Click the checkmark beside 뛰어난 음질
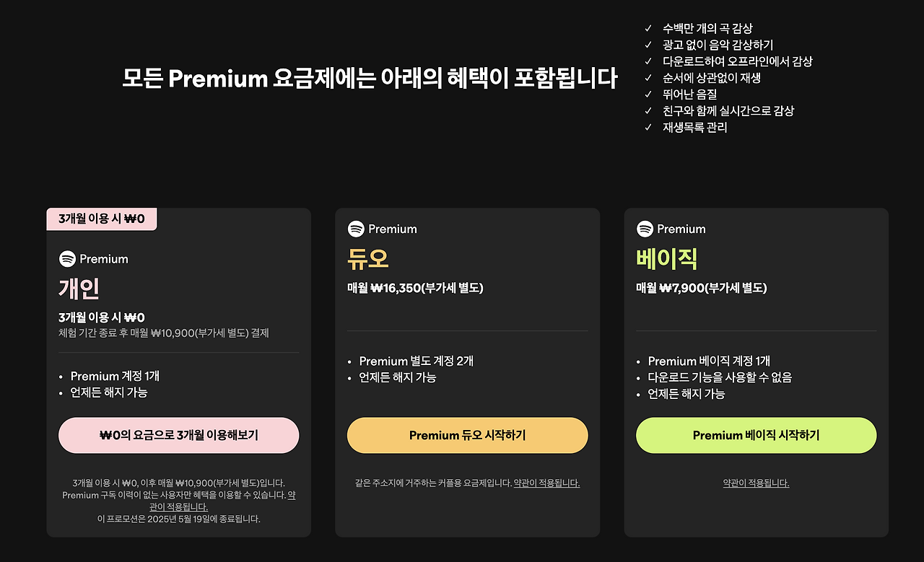 pos(648,94)
